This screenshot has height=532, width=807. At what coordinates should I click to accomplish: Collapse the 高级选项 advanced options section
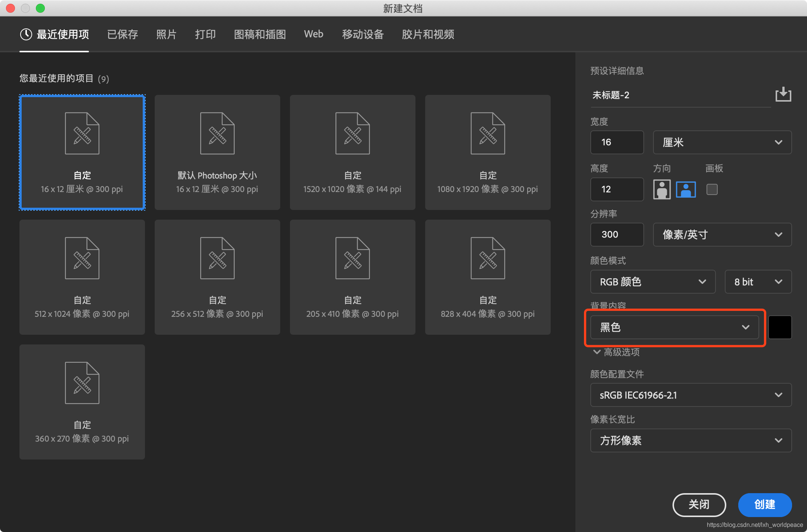tap(616, 352)
